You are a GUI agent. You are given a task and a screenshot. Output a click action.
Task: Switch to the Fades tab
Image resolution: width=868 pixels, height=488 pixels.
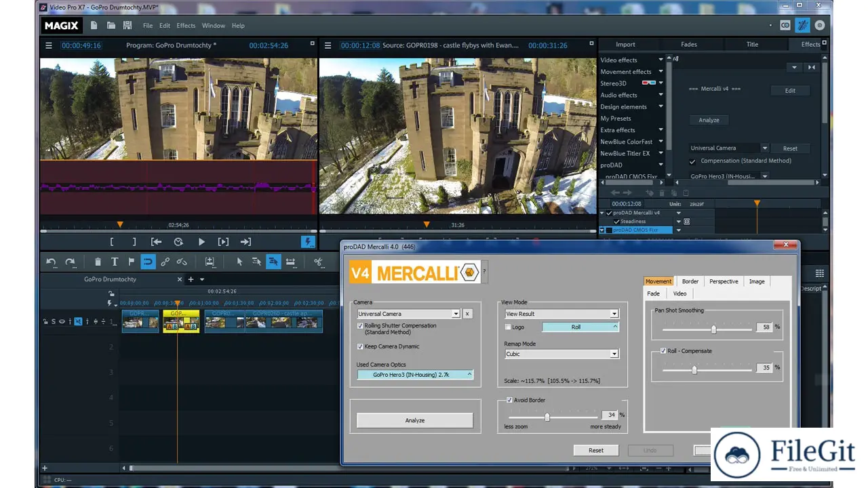(x=688, y=45)
